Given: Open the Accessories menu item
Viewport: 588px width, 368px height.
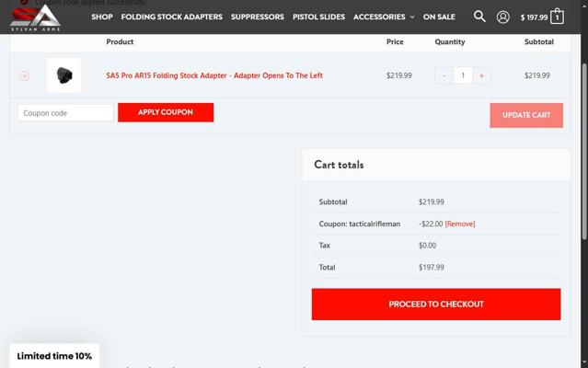Looking at the screenshot, I should point(379,17).
